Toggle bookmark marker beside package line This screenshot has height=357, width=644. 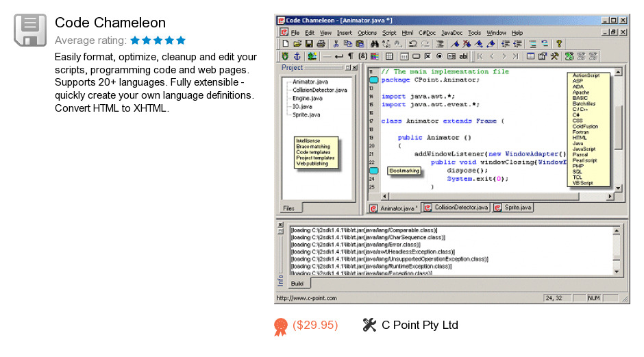point(373,79)
